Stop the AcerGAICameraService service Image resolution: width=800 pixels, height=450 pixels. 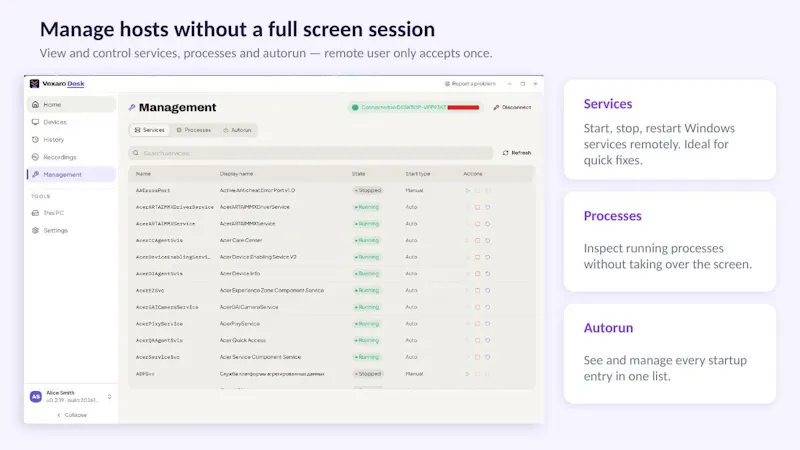pos(478,307)
